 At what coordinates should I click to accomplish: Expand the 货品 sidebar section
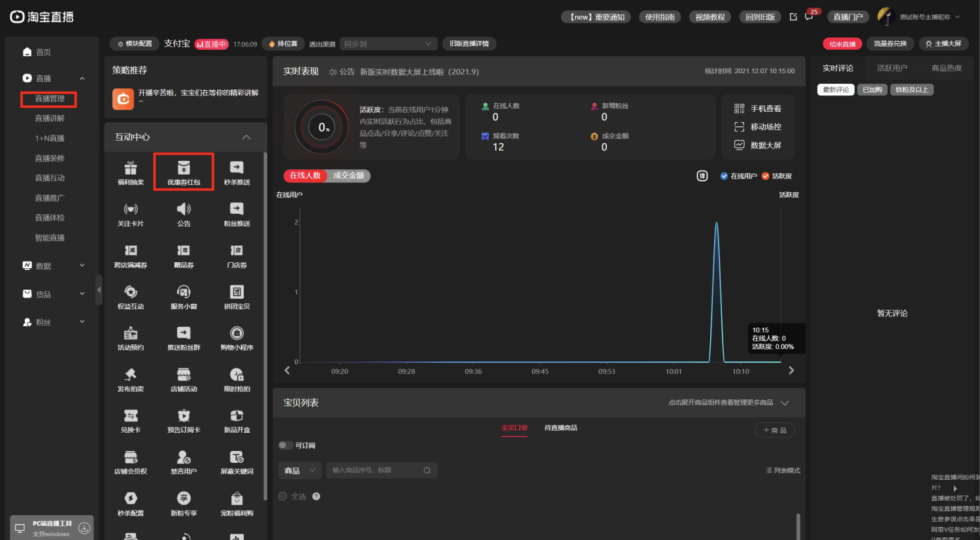tap(82, 294)
